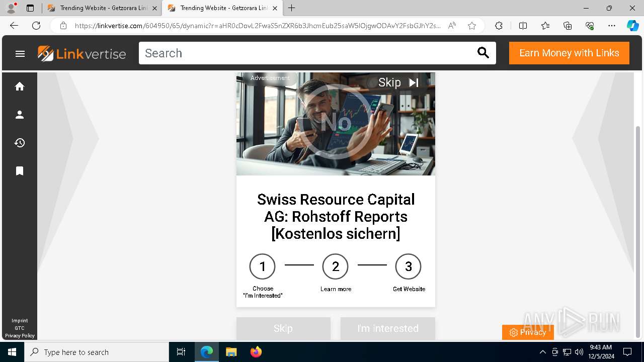Viewport: 644px width, 362px height.
Task: Select step 3 circle Get Website
Action: pos(408,266)
